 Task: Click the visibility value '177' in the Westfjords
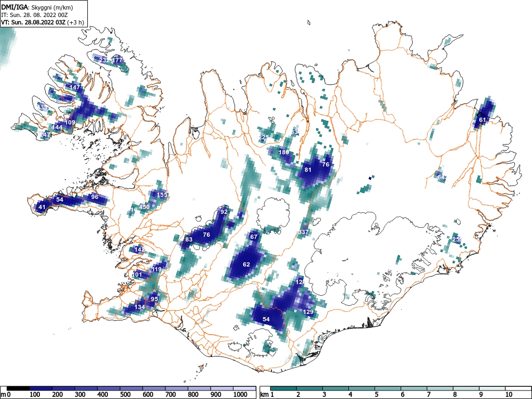coord(118,60)
